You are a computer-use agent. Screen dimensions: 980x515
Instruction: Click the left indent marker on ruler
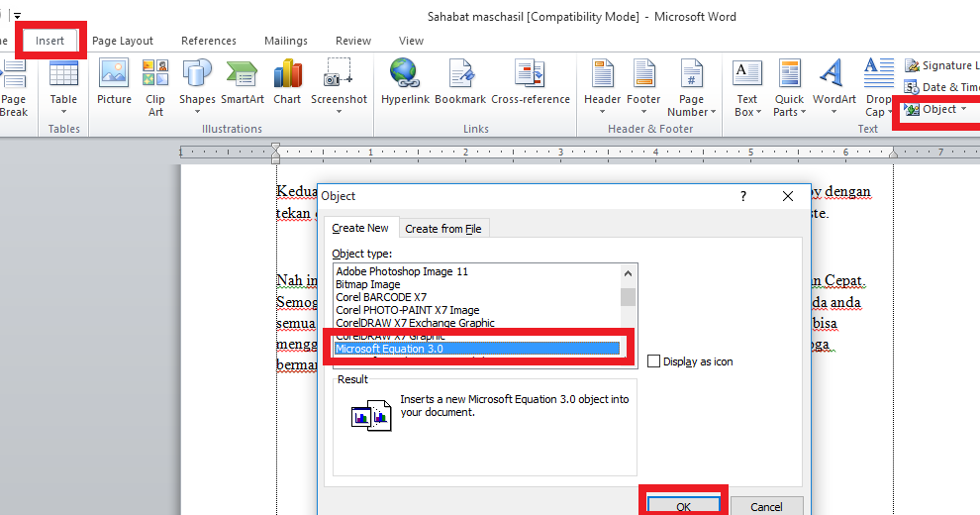coord(275,152)
